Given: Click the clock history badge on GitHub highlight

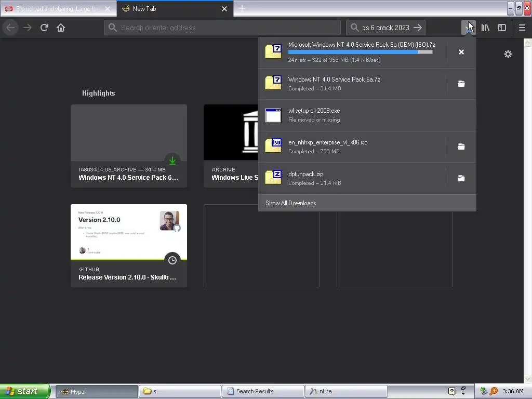Looking at the screenshot, I should 172,260.
